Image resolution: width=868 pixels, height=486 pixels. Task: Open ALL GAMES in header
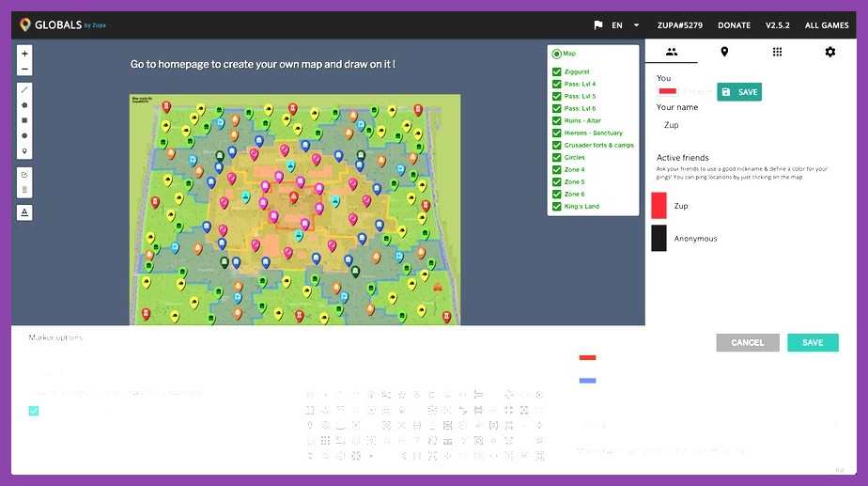827,25
